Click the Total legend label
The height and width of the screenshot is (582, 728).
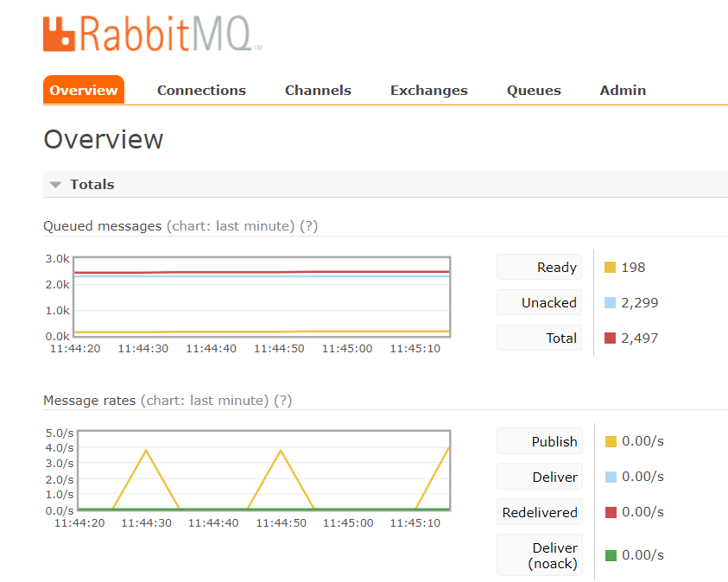(x=540, y=338)
